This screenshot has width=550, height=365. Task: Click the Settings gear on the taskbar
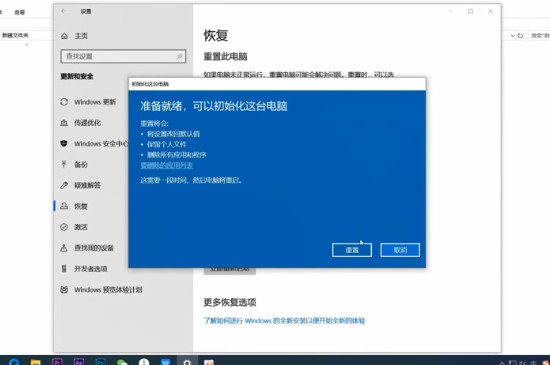pyautogui.click(x=187, y=362)
